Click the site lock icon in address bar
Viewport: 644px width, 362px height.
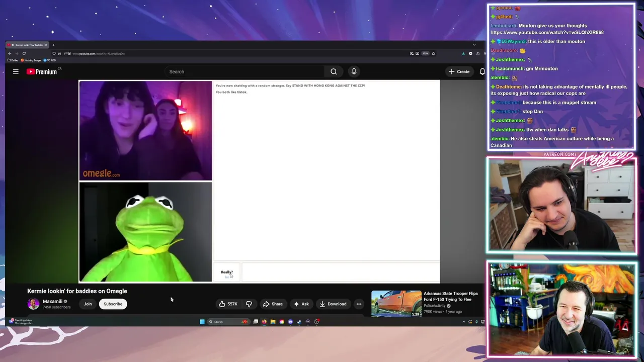click(x=59, y=53)
